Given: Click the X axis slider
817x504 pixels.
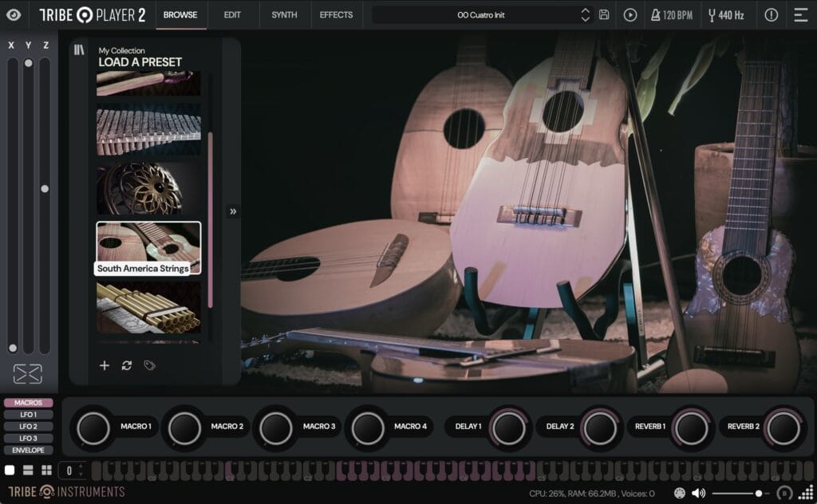Looking at the screenshot, I should coord(13,206).
